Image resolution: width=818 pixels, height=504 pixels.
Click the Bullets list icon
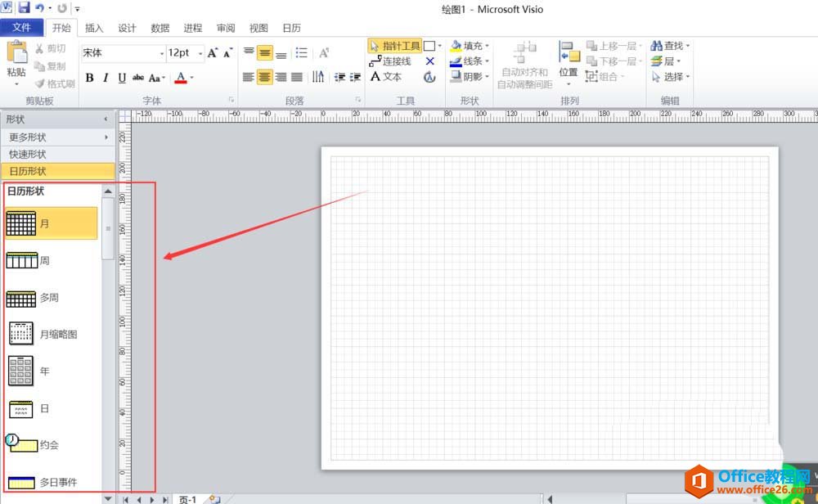[x=302, y=52]
